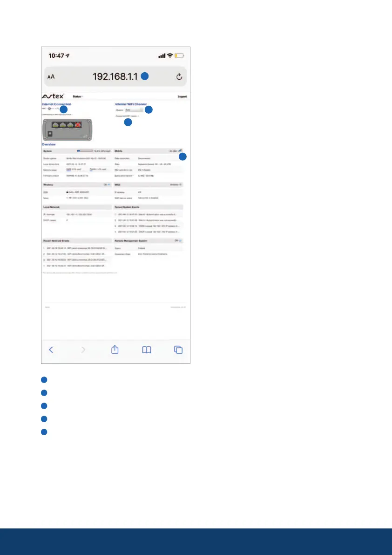Open the Safari bookmarks book icon
The image size is (392, 555).
pos(147,349)
